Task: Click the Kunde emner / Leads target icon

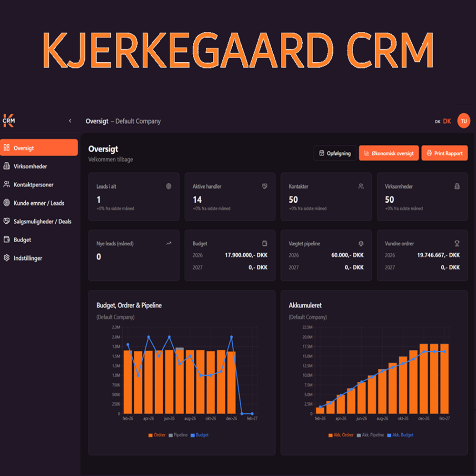Action: point(6,203)
